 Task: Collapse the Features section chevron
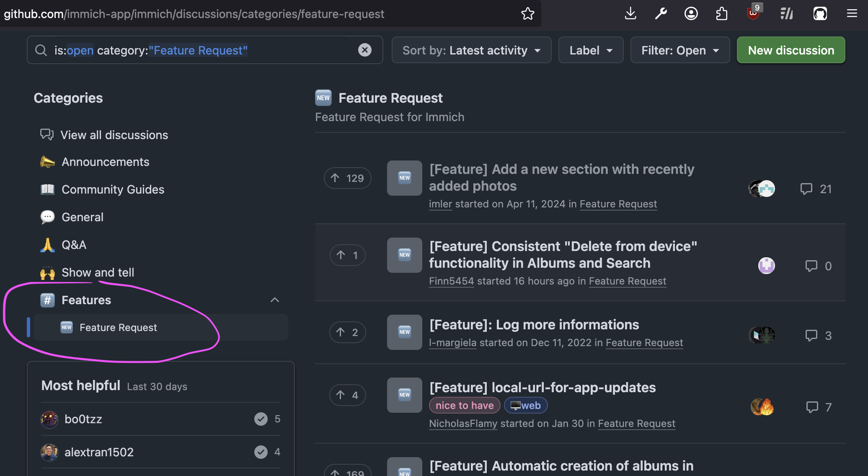pyautogui.click(x=275, y=300)
